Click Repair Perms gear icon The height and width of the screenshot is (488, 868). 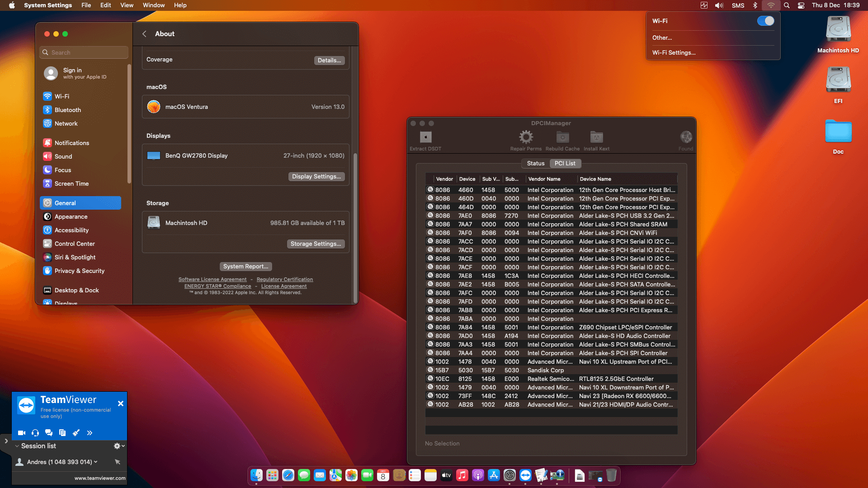526,137
